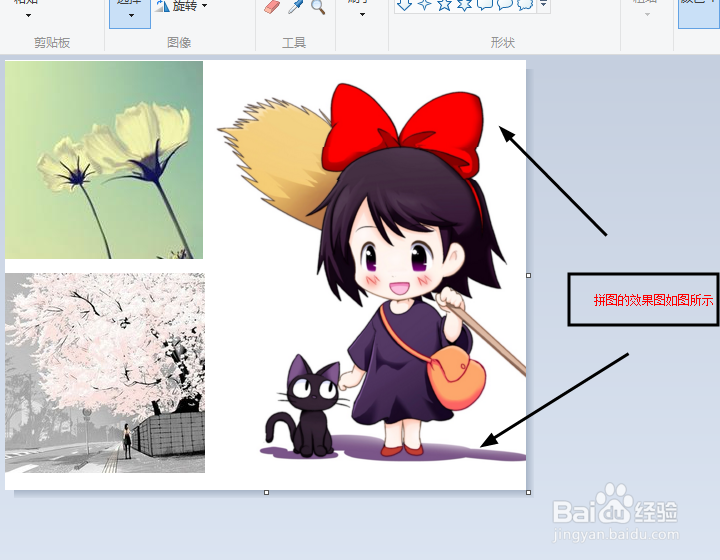This screenshot has width=720, height=560.
Task: Choose the five-point star shape
Action: (x=444, y=5)
